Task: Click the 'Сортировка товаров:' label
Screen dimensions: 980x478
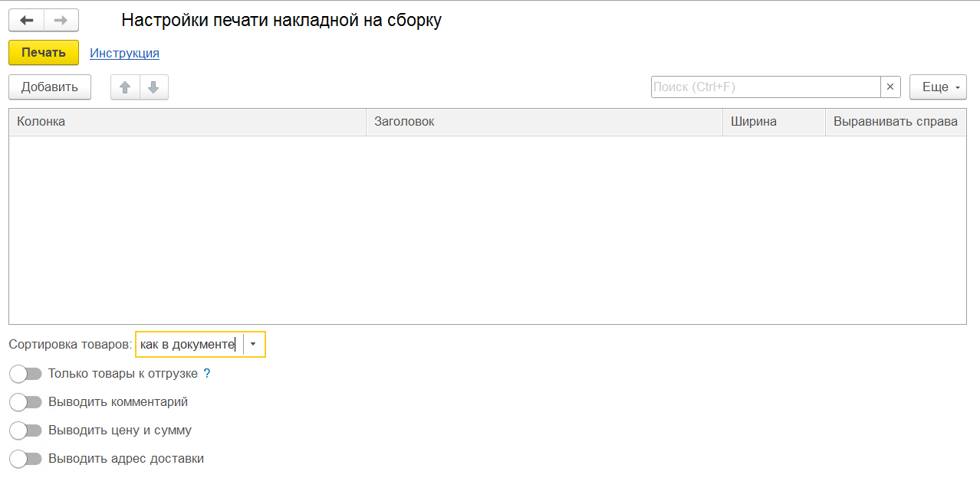Action: pyautogui.click(x=71, y=345)
